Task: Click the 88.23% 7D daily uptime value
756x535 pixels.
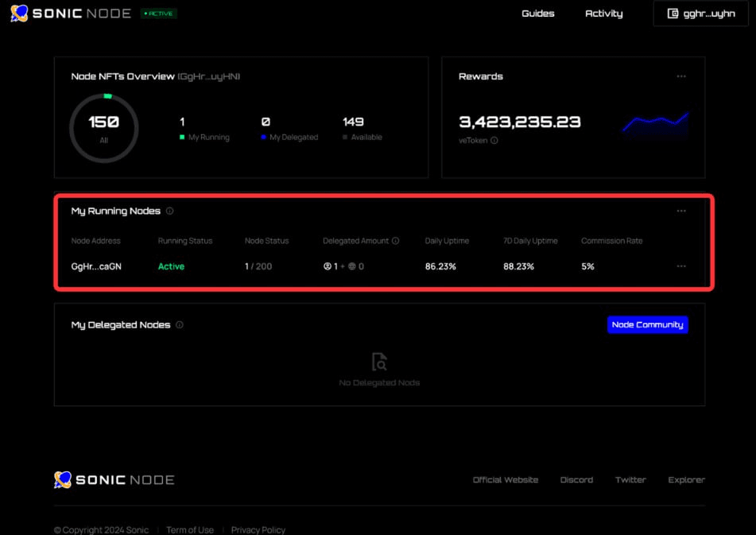Action: [519, 266]
